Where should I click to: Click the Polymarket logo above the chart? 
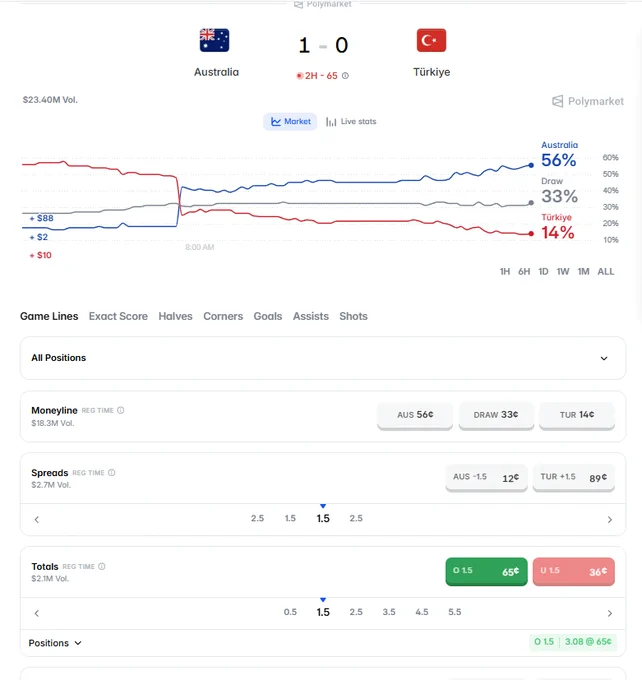588,101
